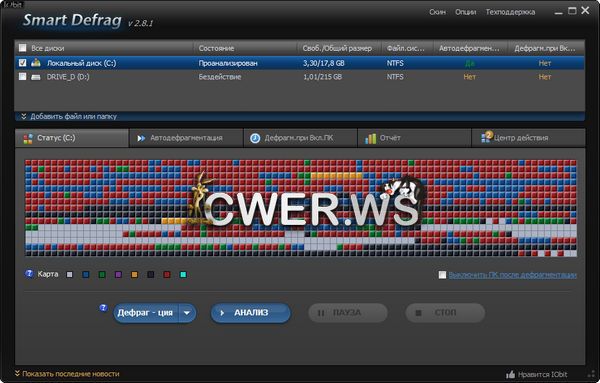The image size is (600, 383).
Task: Click the Нравится IObit link
Action: pyautogui.click(x=543, y=375)
